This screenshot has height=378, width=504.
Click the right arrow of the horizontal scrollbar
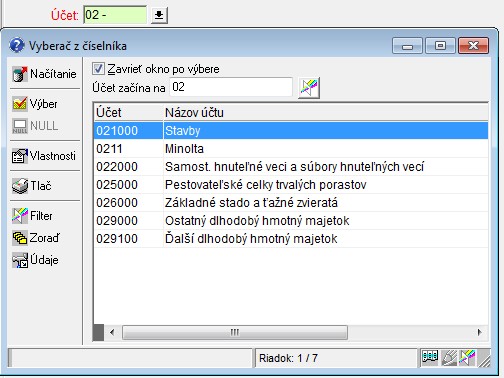[479, 332]
